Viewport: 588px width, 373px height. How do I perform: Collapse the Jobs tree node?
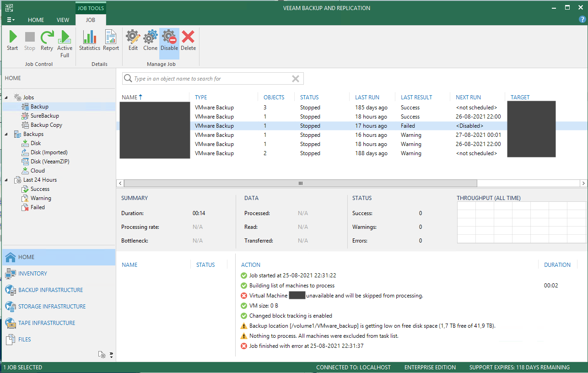[6, 97]
